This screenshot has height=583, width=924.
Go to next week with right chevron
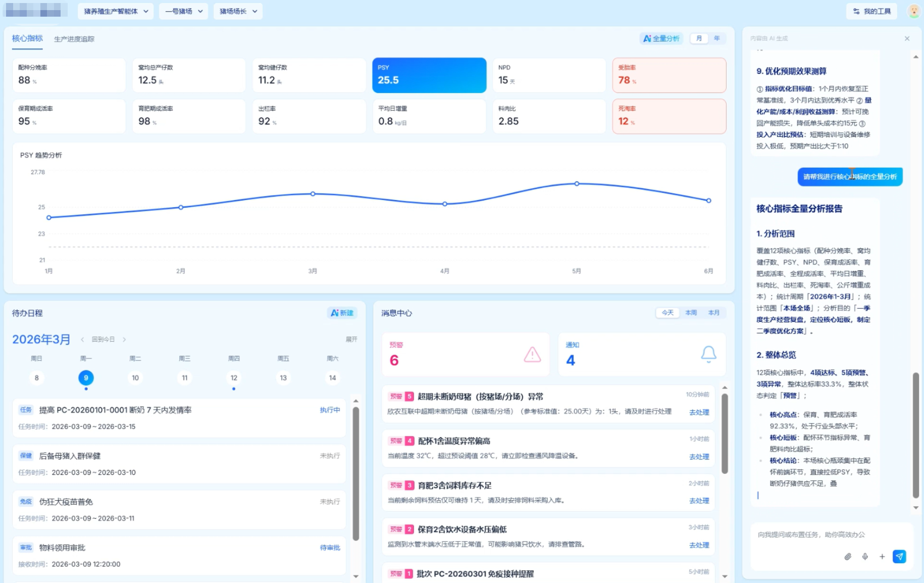tap(124, 339)
